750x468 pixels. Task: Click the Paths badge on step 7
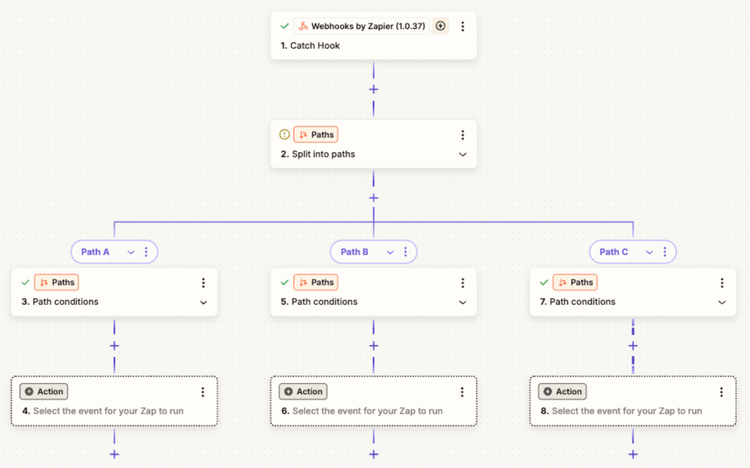[574, 283]
